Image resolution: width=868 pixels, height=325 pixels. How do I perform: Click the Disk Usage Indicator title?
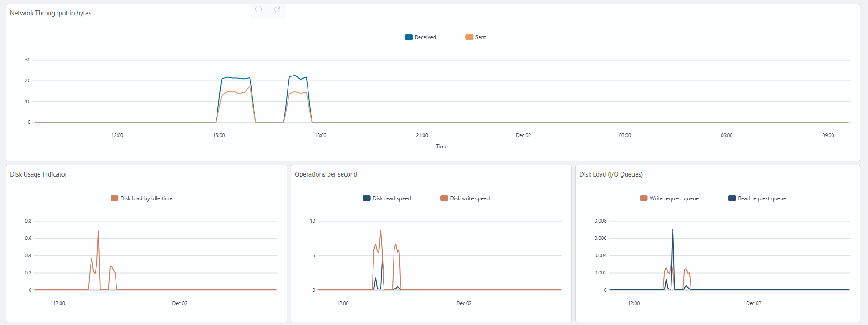click(39, 174)
